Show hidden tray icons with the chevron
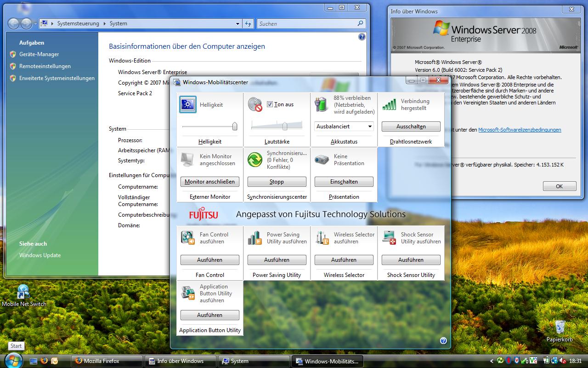 coord(492,361)
